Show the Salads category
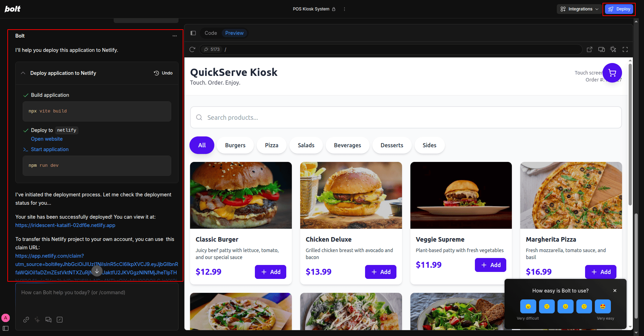 (306, 145)
